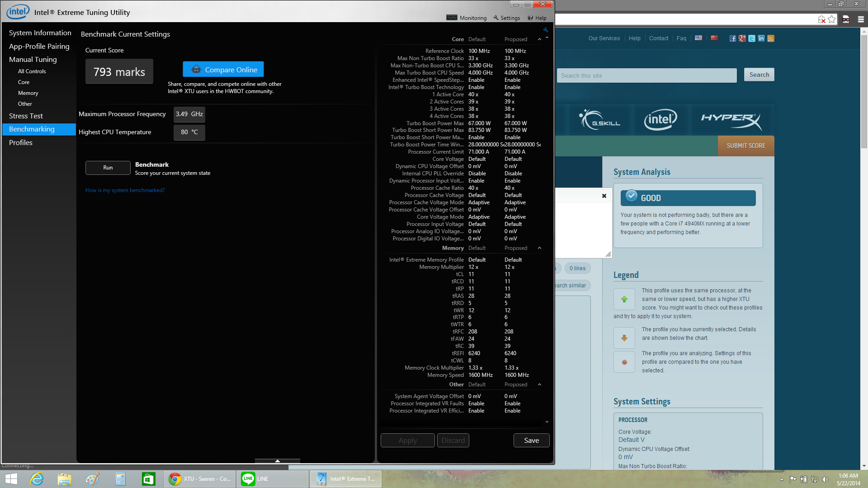Open the Monitoring panel

[x=467, y=18]
